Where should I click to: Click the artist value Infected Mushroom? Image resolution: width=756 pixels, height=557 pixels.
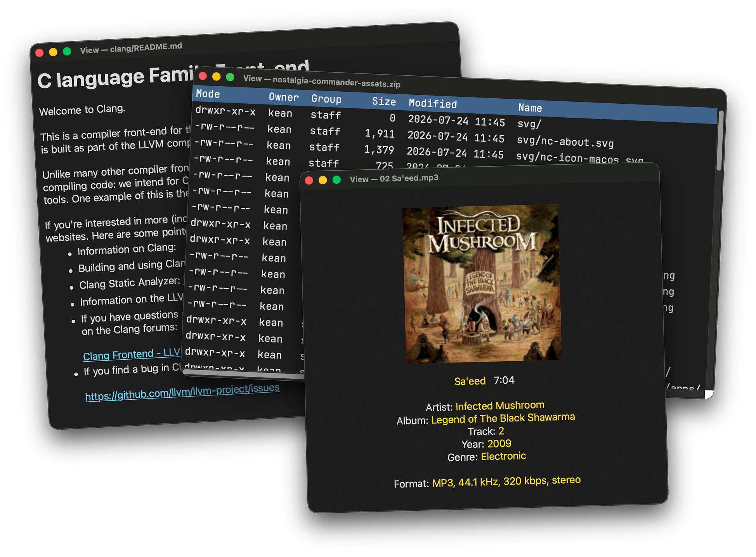point(500,406)
